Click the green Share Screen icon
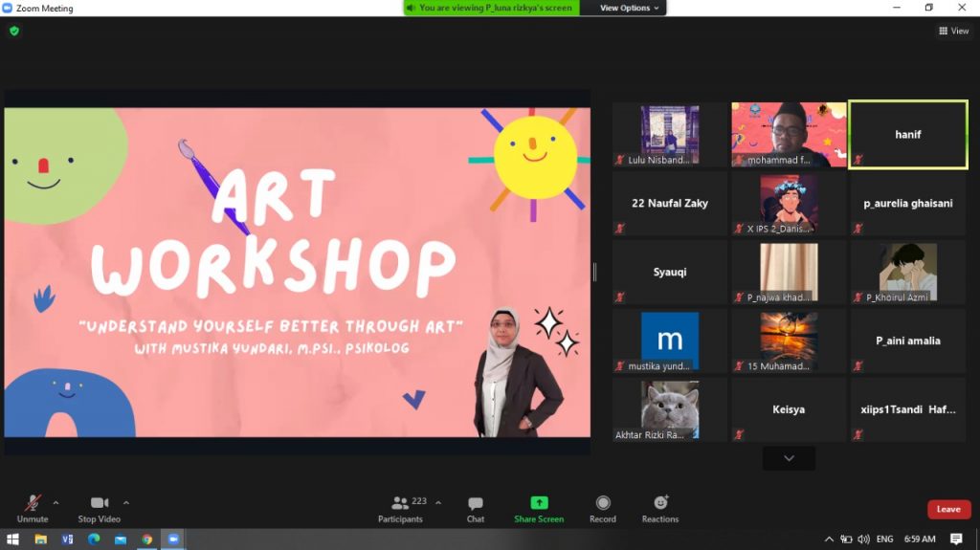The height and width of the screenshot is (550, 980). (x=539, y=503)
